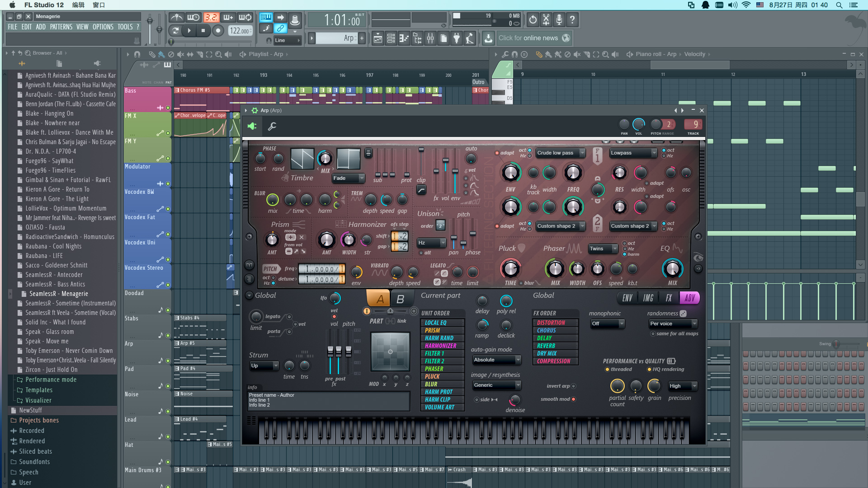Open the Performance mode folder
The image size is (868, 488).
pos(51,380)
